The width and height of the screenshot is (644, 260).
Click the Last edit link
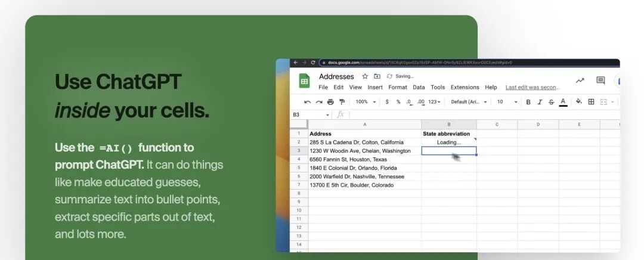[532, 87]
